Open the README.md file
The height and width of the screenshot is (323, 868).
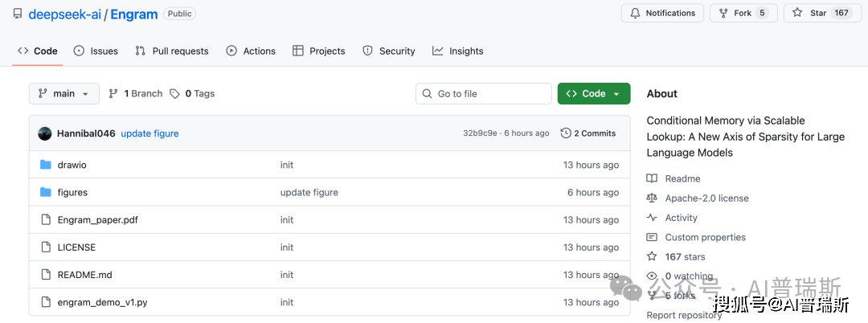[x=84, y=275]
